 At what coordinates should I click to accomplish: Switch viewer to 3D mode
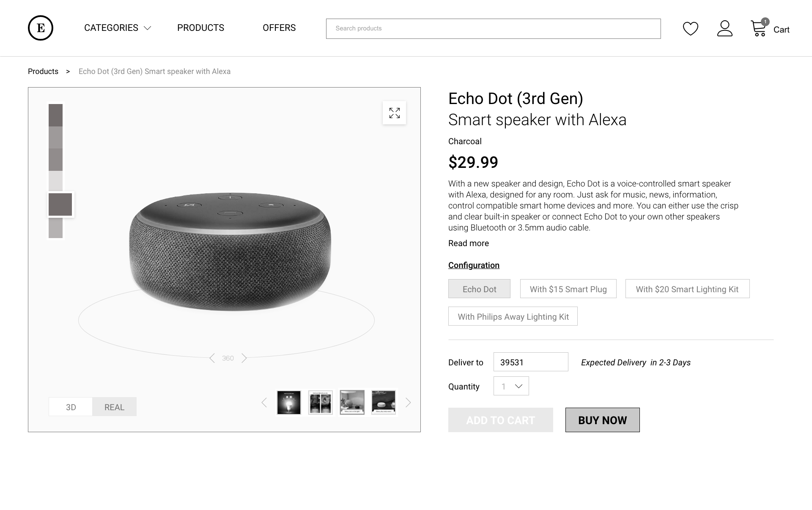tap(71, 407)
